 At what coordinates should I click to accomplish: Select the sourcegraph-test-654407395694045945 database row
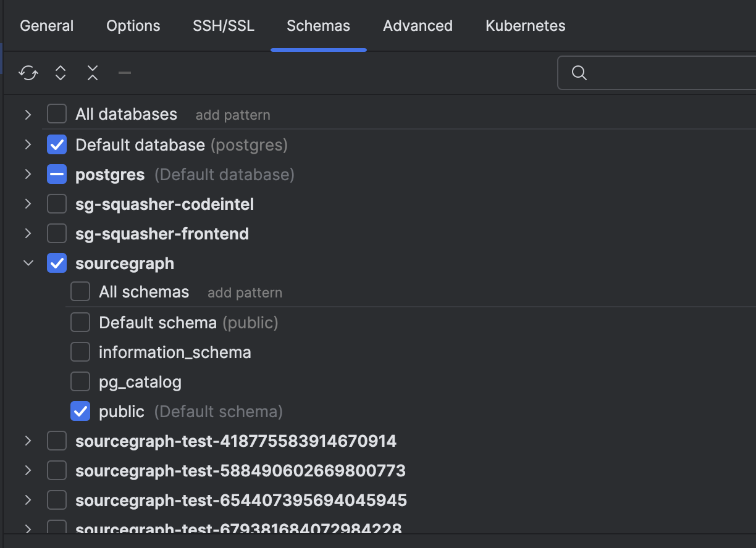click(x=241, y=500)
